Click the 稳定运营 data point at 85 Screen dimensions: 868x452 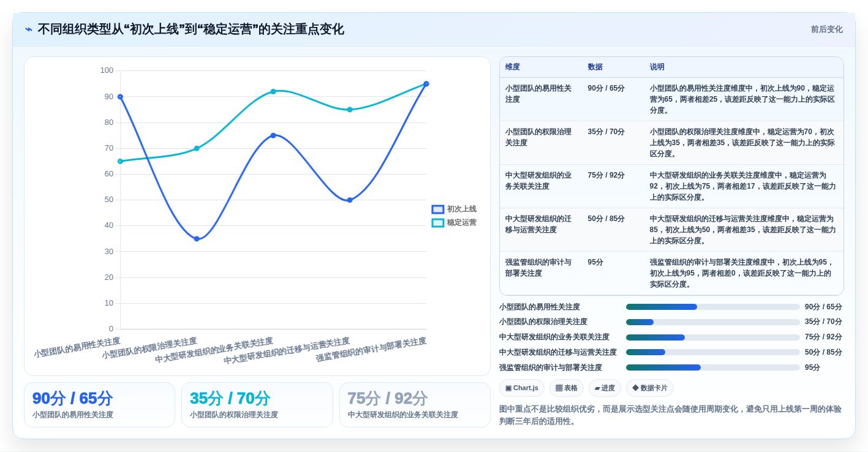pos(350,110)
